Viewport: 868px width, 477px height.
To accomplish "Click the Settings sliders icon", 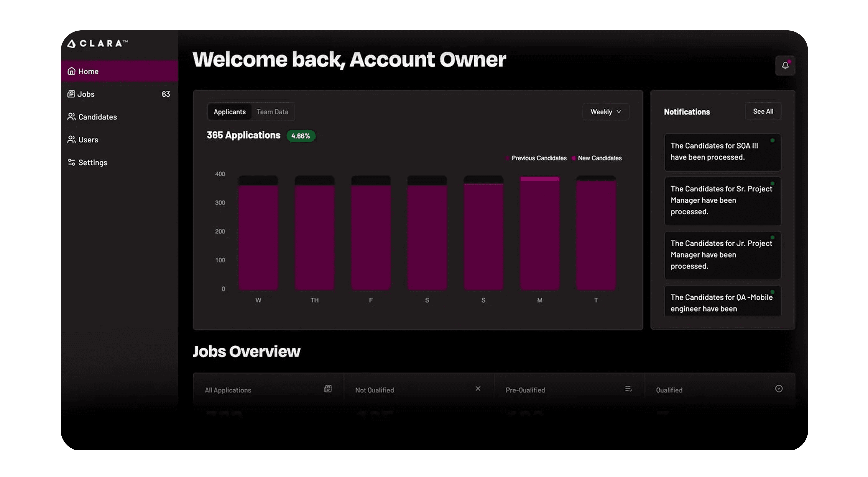I will tap(71, 162).
